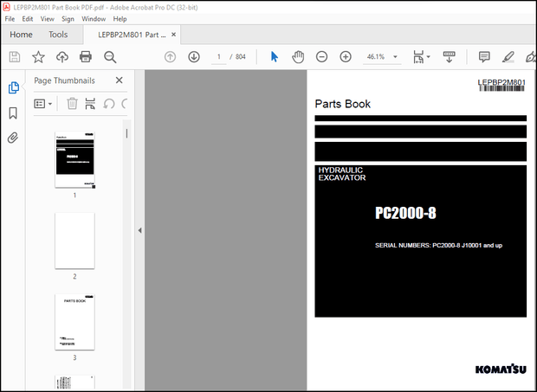Viewport: 537px width, 392px height.
Task: Expand the page display options dropdown
Action: [x=428, y=57]
